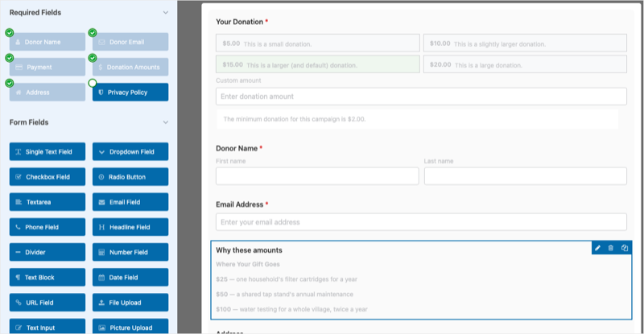644x334 pixels.
Task: Click the Last name input box
Action: tap(526, 175)
